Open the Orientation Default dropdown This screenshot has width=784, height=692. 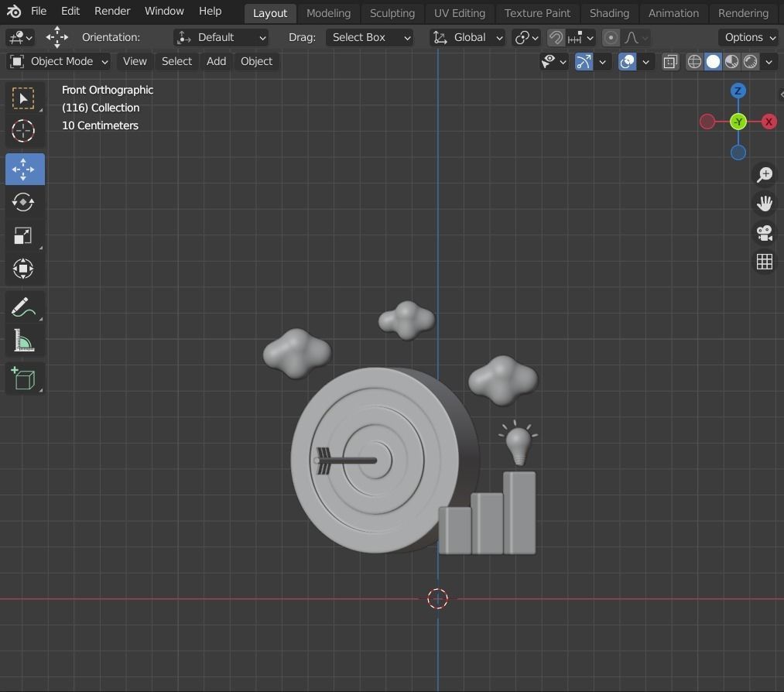pyautogui.click(x=221, y=37)
